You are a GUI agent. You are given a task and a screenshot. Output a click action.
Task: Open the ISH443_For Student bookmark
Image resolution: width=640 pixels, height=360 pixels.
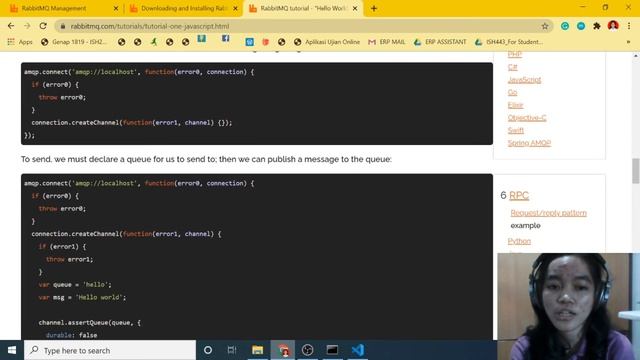[x=509, y=42]
